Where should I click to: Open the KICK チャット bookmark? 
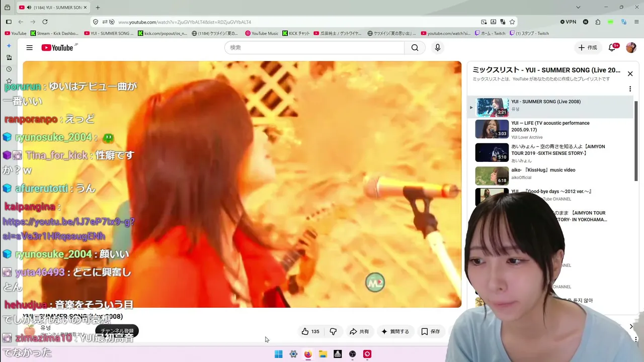click(x=296, y=33)
